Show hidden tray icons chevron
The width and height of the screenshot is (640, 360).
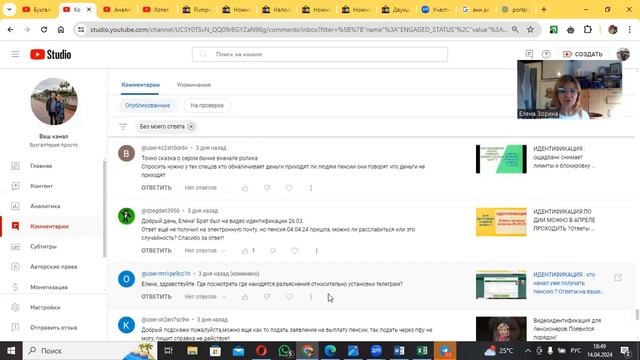tap(528, 351)
